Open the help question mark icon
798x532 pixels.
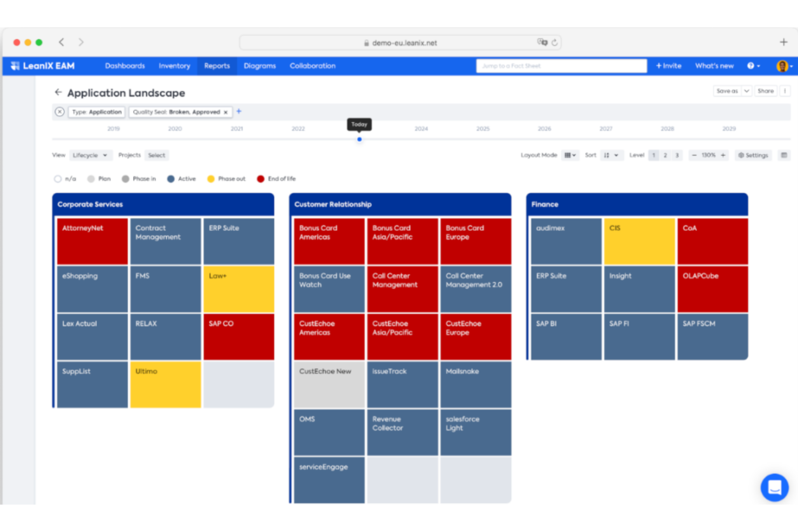pos(752,66)
